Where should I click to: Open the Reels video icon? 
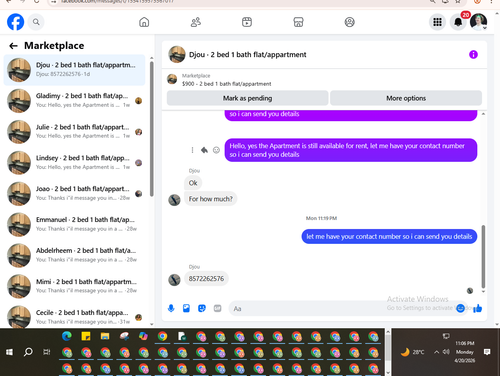click(x=247, y=22)
